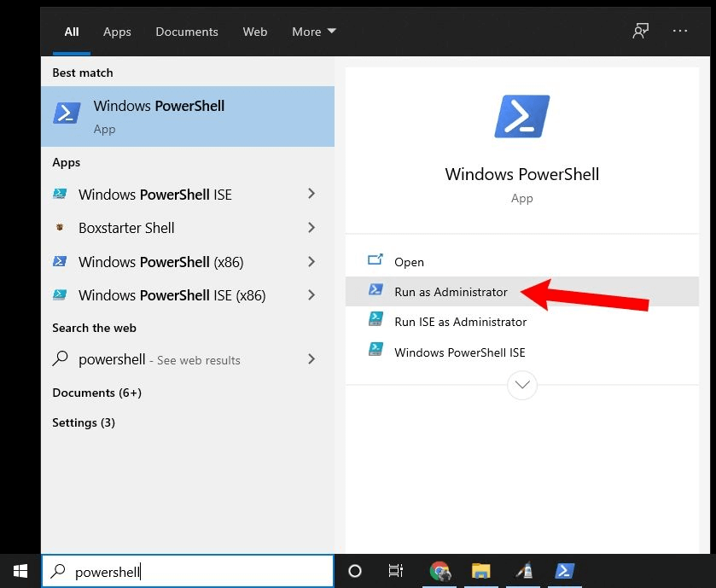This screenshot has width=716, height=588.
Task: Expand options for Windows PowerShell ISE
Action: (311, 195)
